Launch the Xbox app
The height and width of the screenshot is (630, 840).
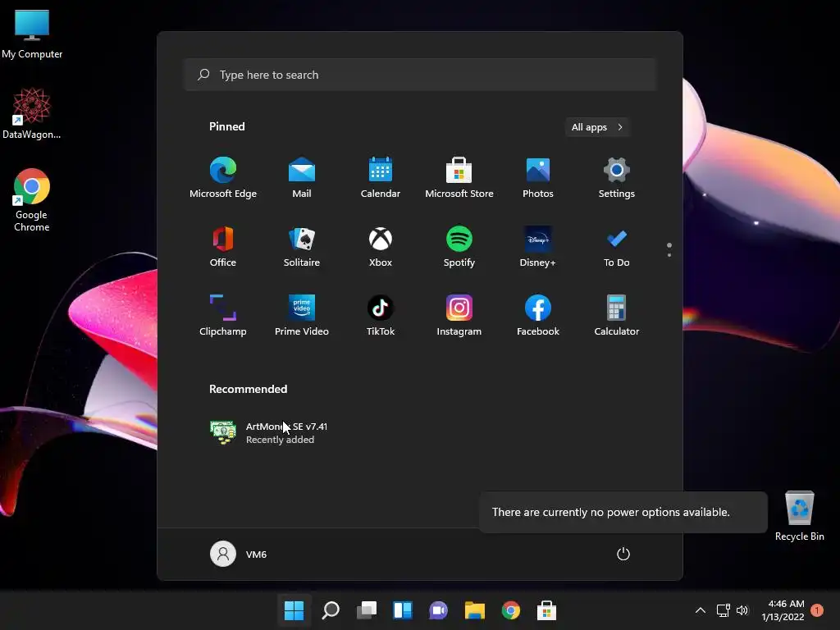tap(381, 247)
